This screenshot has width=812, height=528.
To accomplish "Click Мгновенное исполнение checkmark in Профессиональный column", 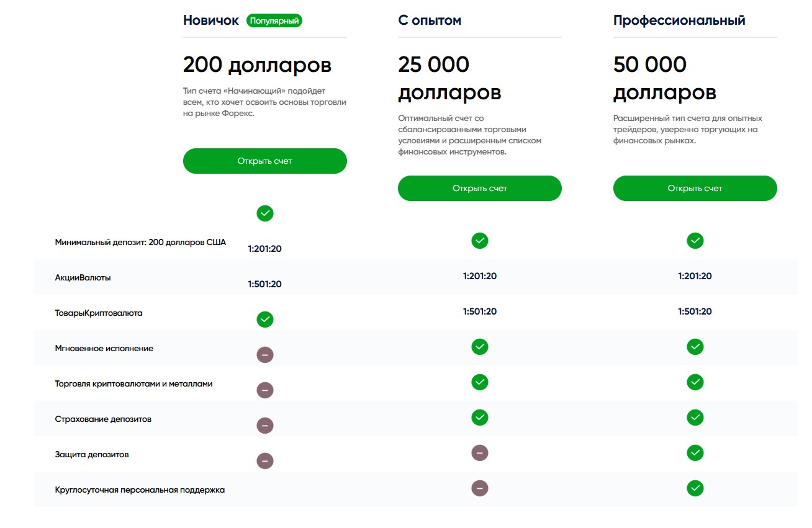I will point(695,347).
